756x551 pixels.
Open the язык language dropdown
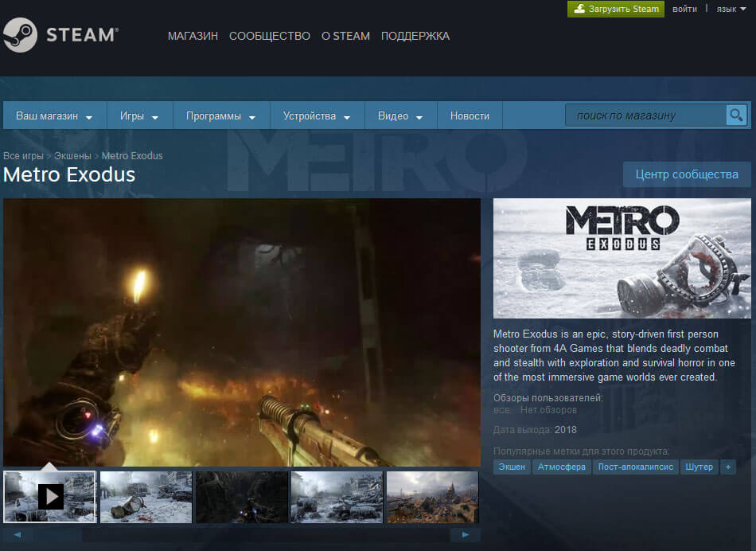coord(731,9)
